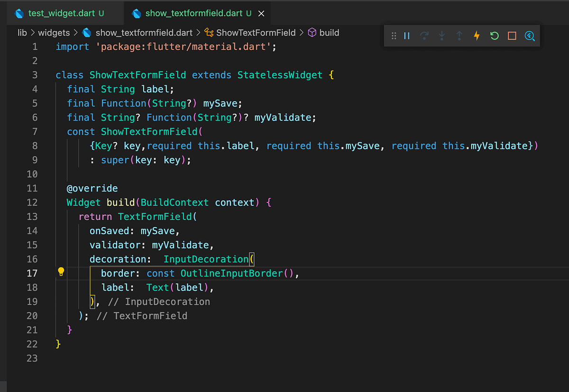Open Flutter DevTools via the magnifier icon

(x=530, y=36)
